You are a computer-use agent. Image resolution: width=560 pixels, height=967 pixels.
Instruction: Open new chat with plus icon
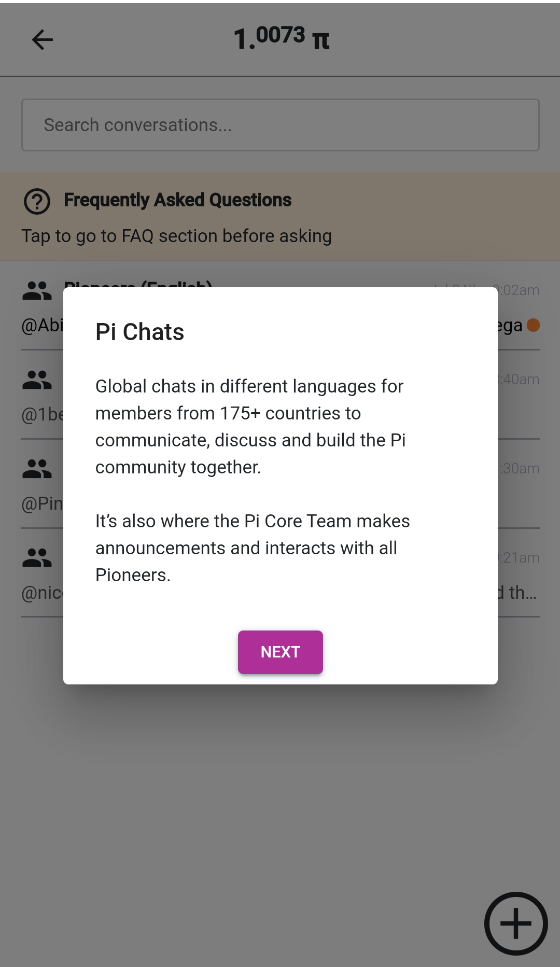point(516,923)
